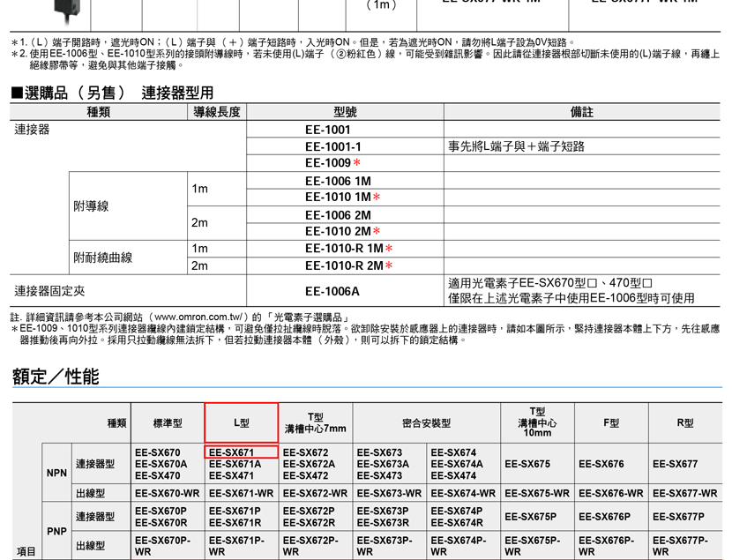The image size is (732, 560).
Task: Select the 密合安裝型 column header
Action: [x=427, y=423]
